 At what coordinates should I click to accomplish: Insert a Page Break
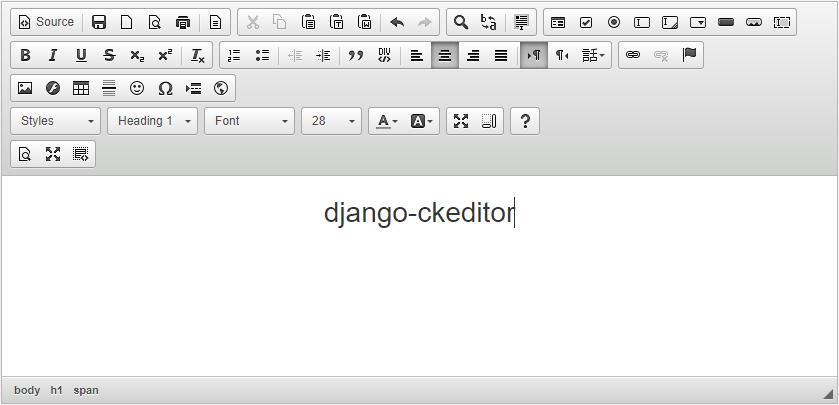(193, 88)
